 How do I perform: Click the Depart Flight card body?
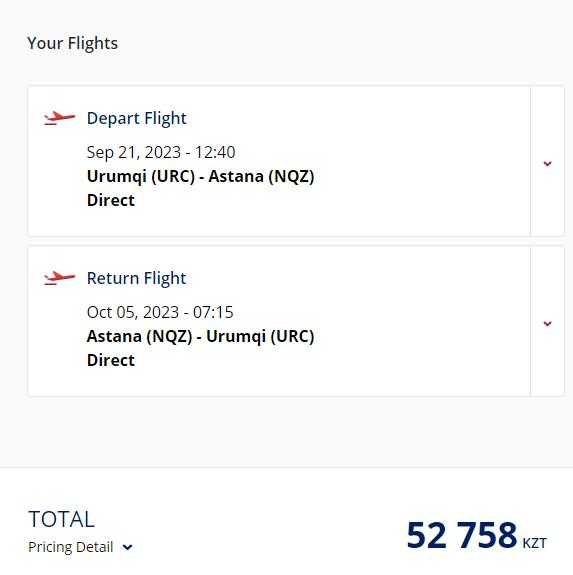[279, 161]
